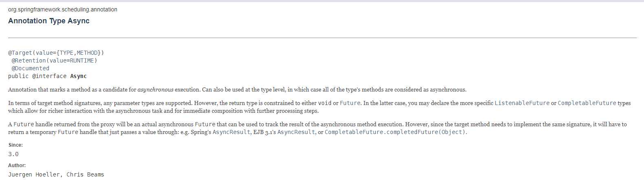This screenshot has width=644, height=181.
Task: Open the Target annotation link
Action: pyautogui.click(x=20, y=53)
